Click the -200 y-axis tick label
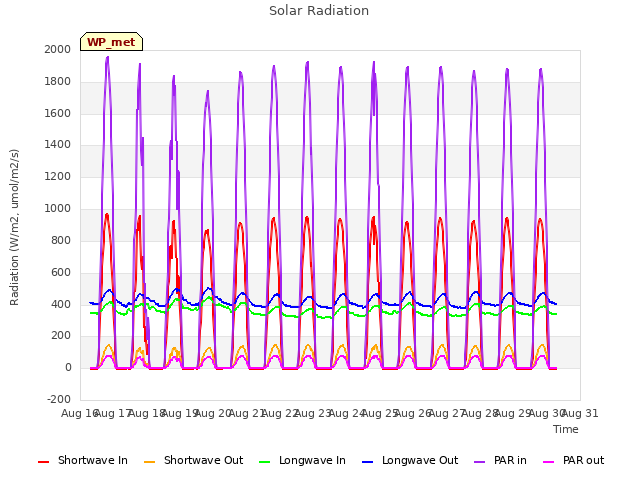Image resolution: width=640 pixels, height=480 pixels. pos(59,399)
